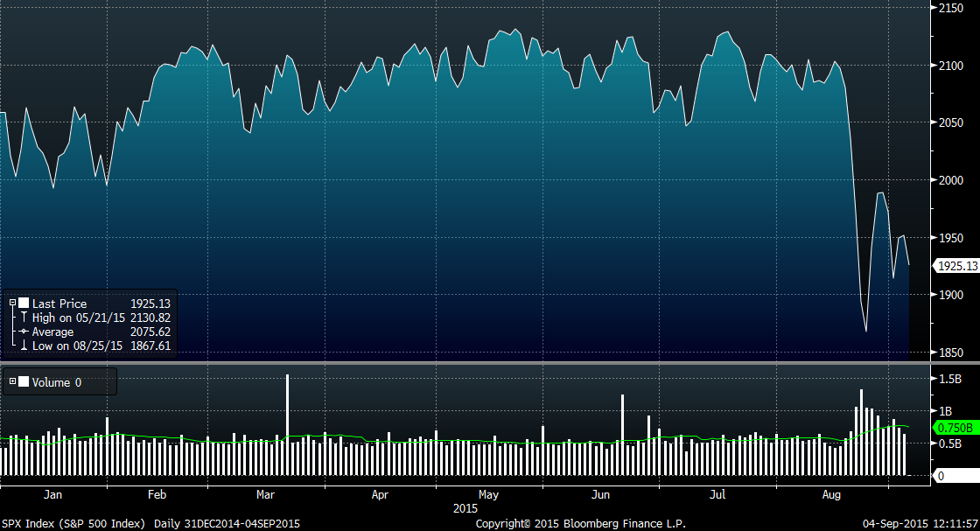The image size is (980, 531).
Task: Click the Mar label on time axis
Action: pos(265,494)
